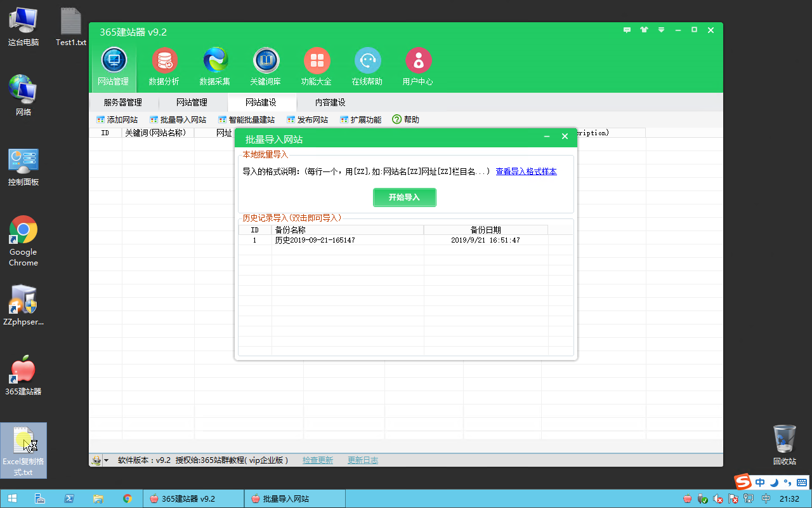Switch to the 网站管理 sub-tab

(x=192, y=102)
